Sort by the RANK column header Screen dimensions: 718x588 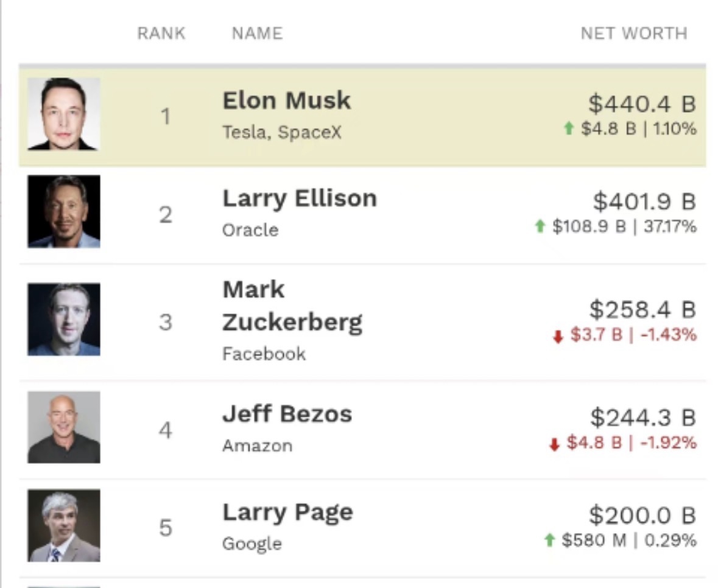point(161,33)
